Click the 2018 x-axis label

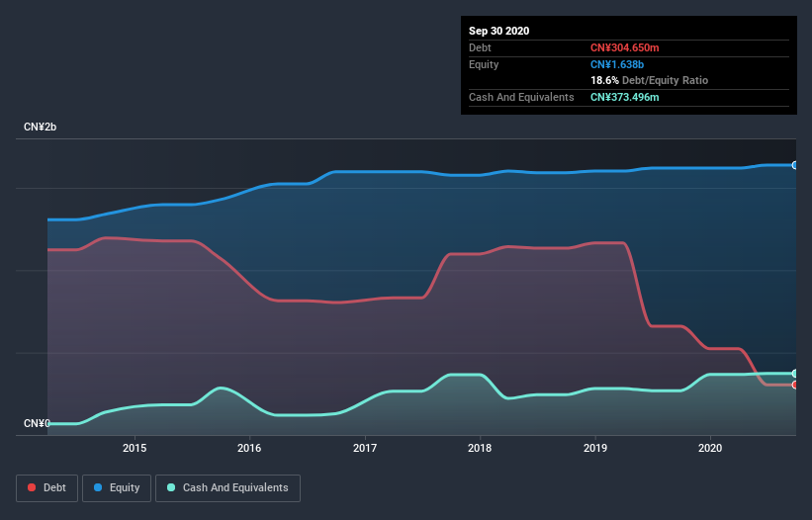(480, 448)
